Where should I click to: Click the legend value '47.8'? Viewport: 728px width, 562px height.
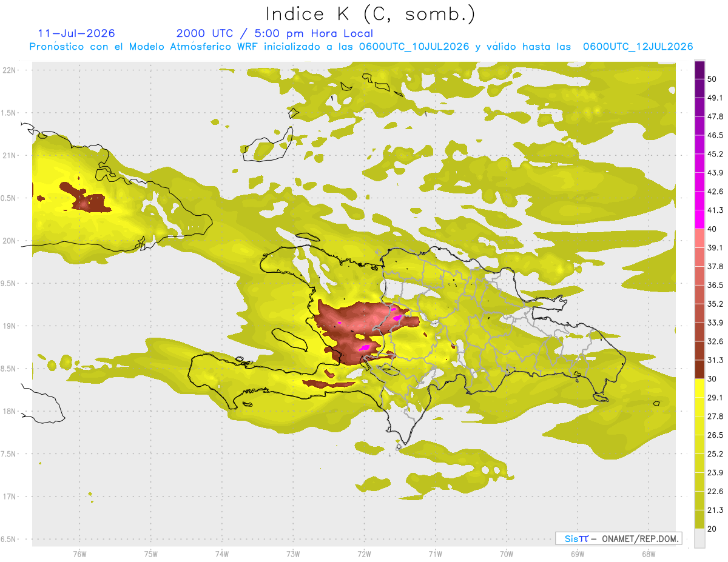pyautogui.click(x=715, y=116)
